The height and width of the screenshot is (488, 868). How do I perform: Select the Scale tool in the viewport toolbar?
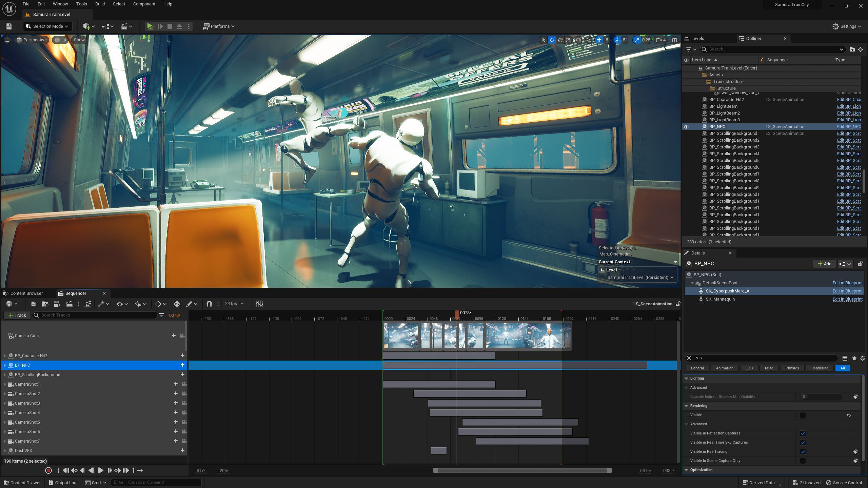coord(568,40)
